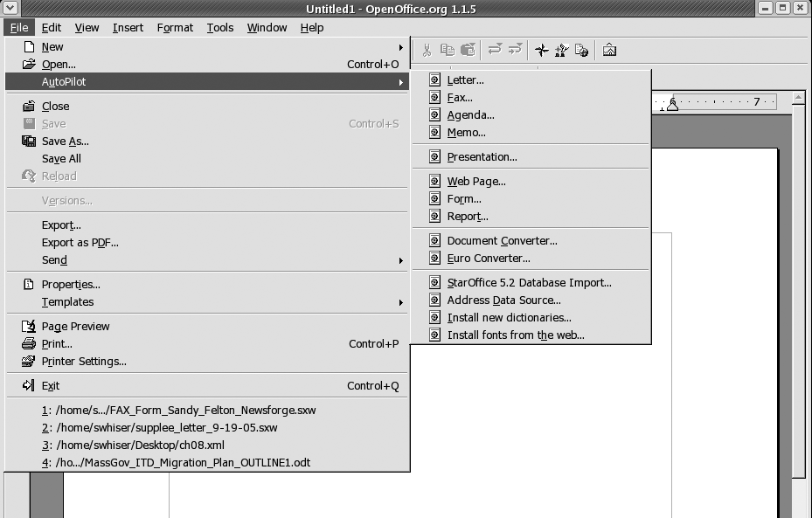Open recent file ch08.xml
This screenshot has width=812, height=518.
coord(207,445)
